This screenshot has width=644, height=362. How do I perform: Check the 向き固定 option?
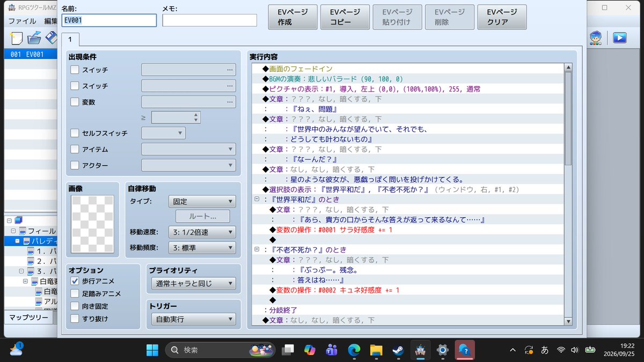(x=75, y=306)
